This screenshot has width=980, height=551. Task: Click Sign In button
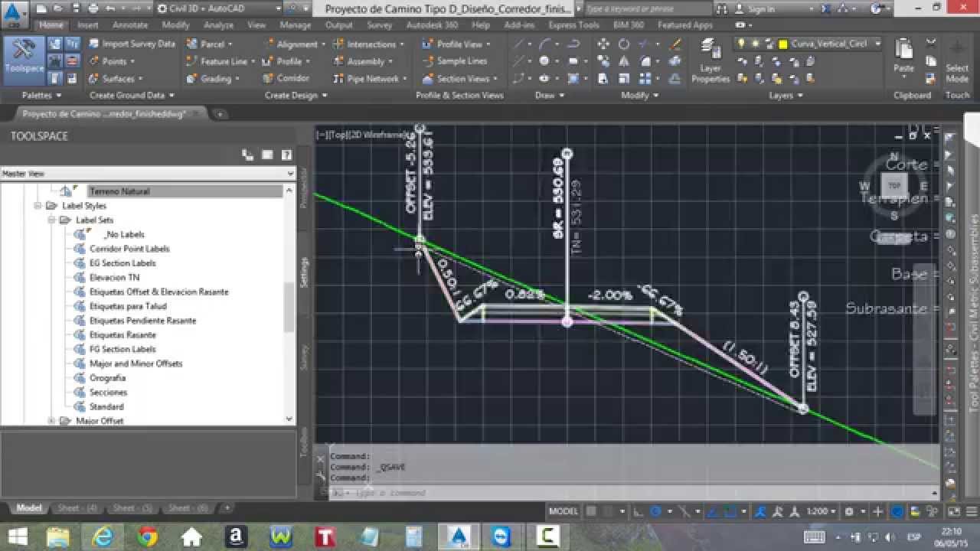coord(761,9)
